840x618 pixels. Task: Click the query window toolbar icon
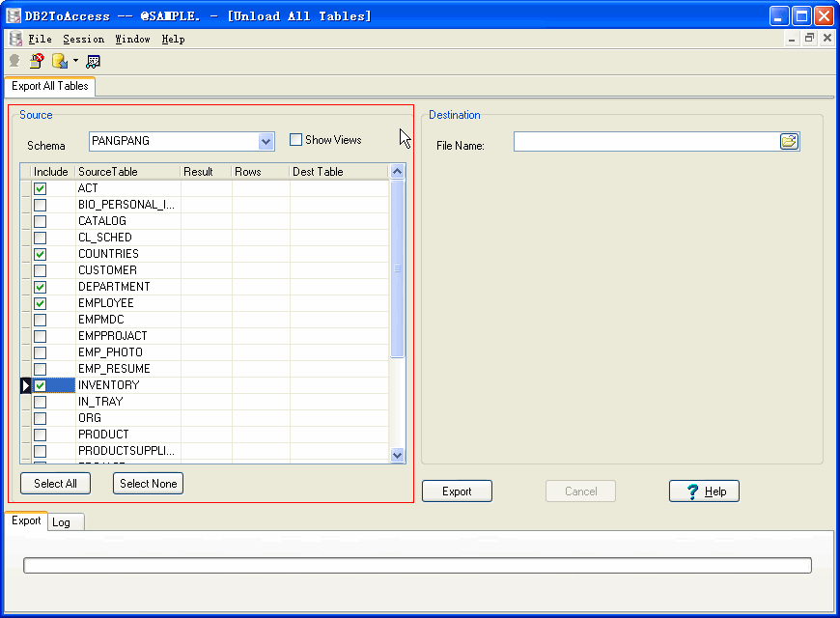93,62
